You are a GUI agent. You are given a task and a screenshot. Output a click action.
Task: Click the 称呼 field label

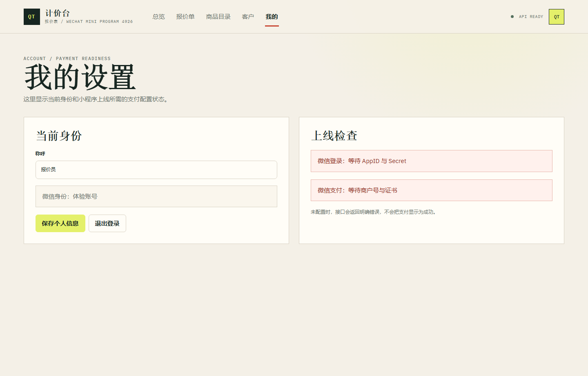point(40,154)
